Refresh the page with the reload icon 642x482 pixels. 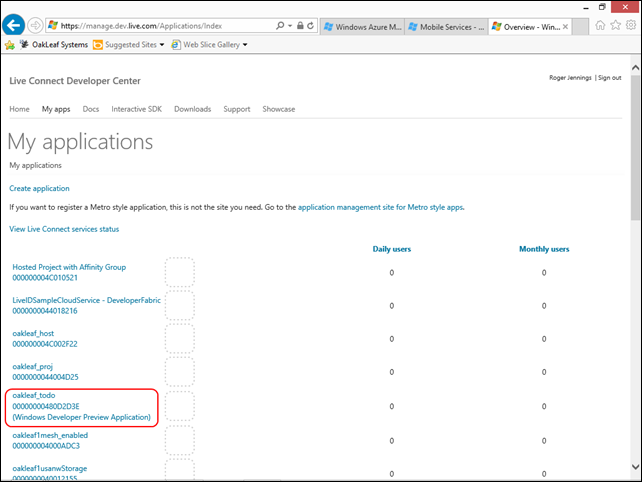coord(311,25)
